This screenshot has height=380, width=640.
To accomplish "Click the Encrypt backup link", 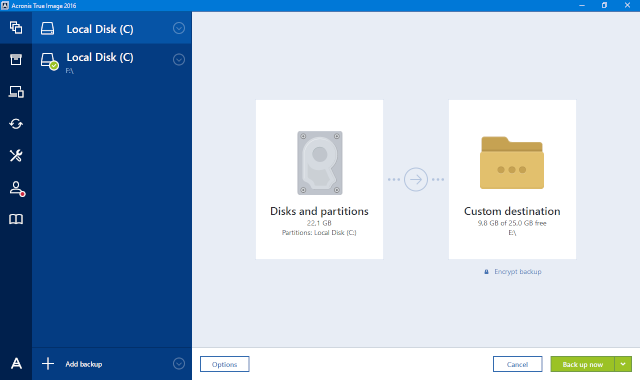I will point(518,271).
